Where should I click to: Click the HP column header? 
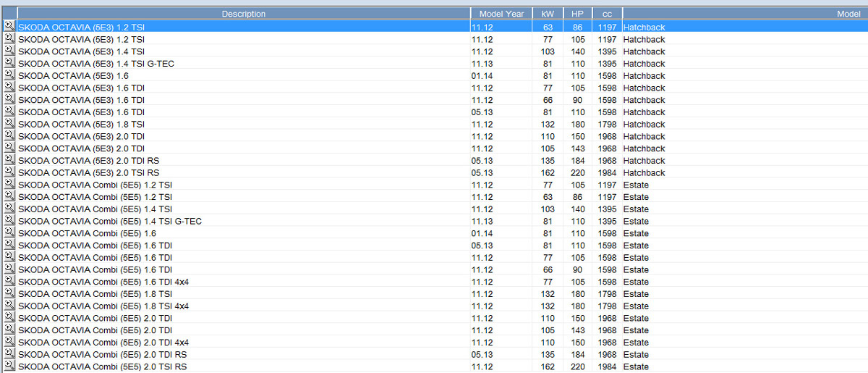577,14
